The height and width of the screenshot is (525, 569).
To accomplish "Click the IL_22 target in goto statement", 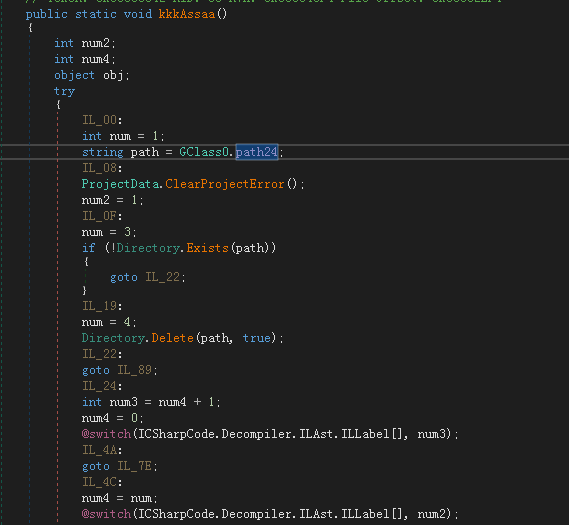I will pos(163,278).
